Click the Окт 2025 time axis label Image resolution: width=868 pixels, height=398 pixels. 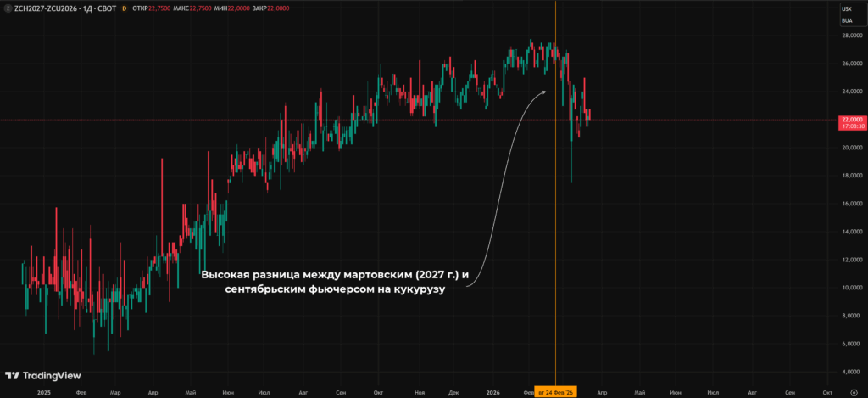tap(379, 392)
